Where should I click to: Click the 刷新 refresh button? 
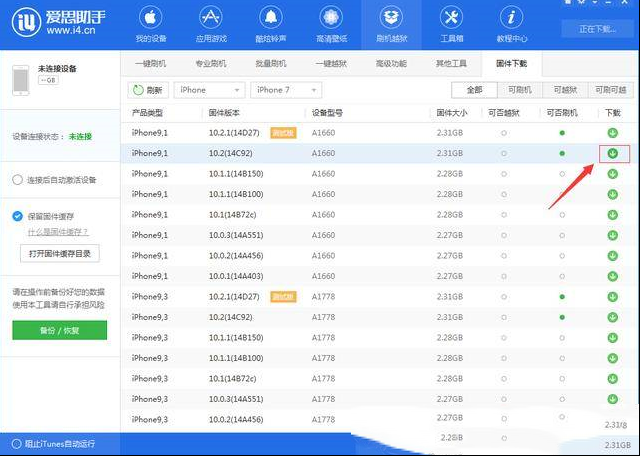pyautogui.click(x=148, y=90)
